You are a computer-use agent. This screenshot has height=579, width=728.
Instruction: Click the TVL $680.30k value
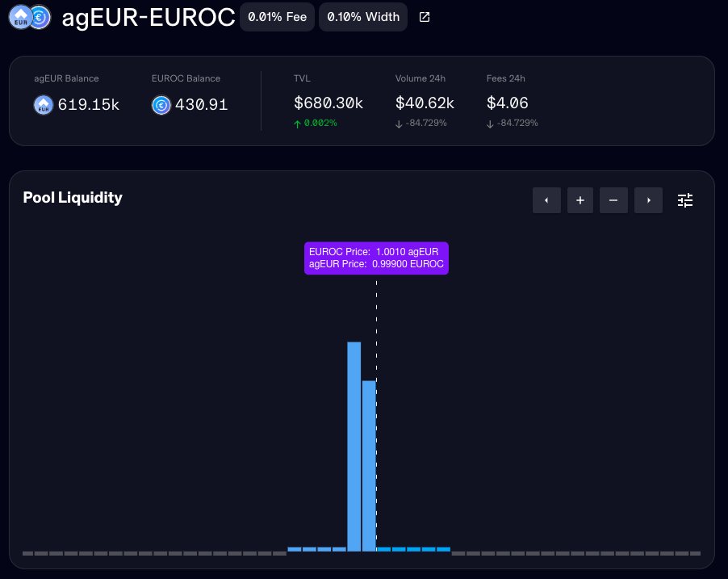[328, 103]
